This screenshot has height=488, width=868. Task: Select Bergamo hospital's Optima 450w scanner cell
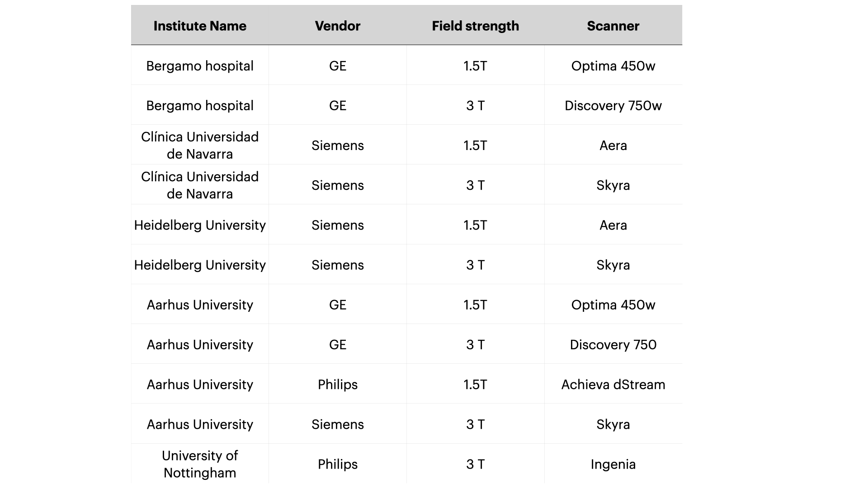click(613, 66)
